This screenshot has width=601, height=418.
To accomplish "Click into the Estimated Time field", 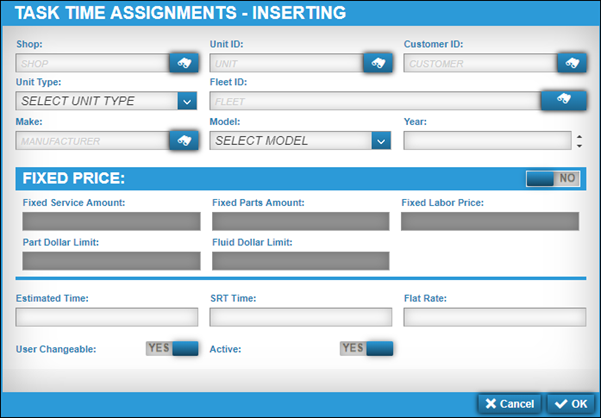I will tap(107, 317).
